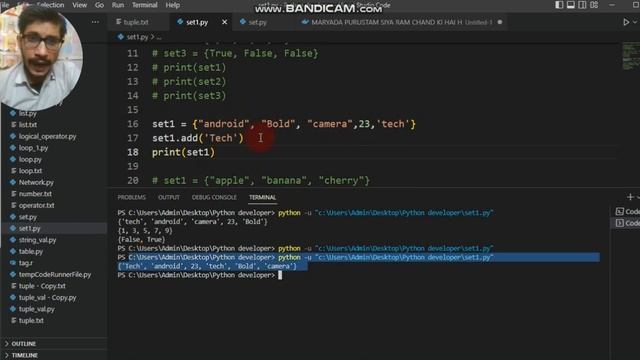Open loop_1.py in the Explorer
Screen dimensions: 640x360
point(33,148)
